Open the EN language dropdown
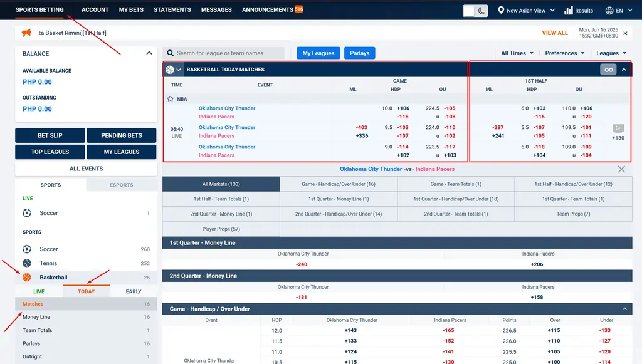The image size is (642, 364). 624,11
